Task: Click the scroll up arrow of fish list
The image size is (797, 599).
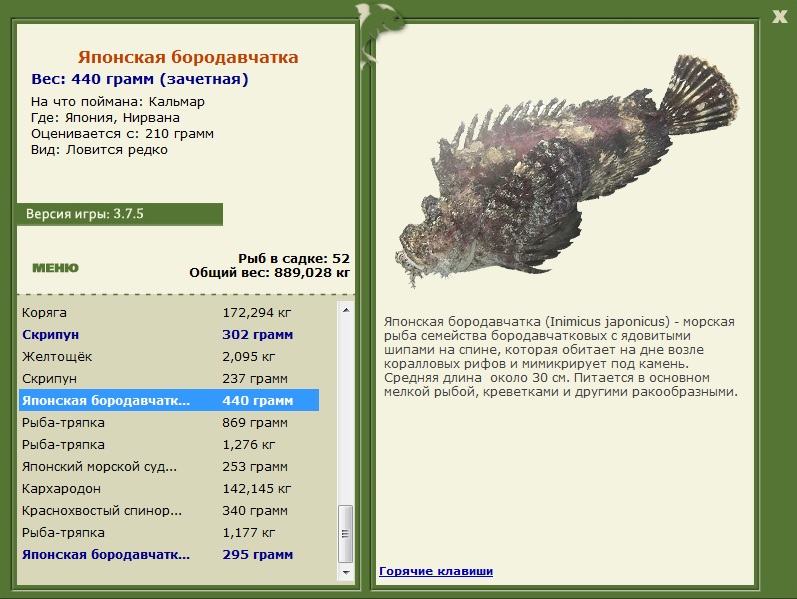Action: (346, 310)
